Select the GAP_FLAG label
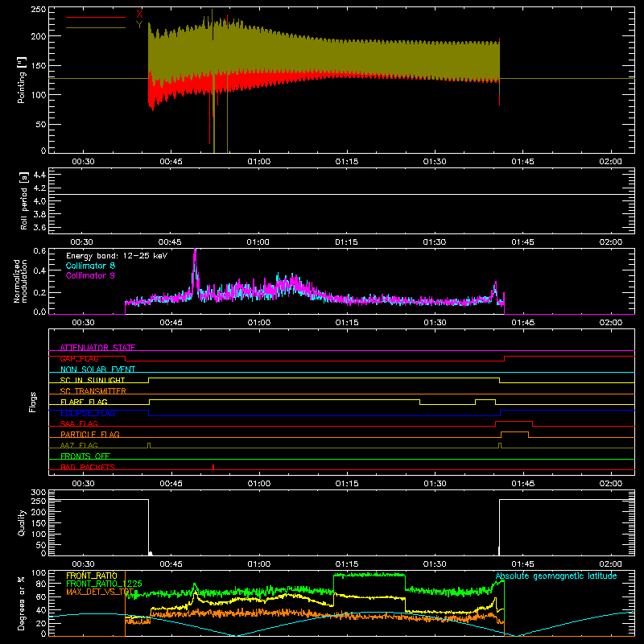The height and width of the screenshot is (644, 644). 79,358
